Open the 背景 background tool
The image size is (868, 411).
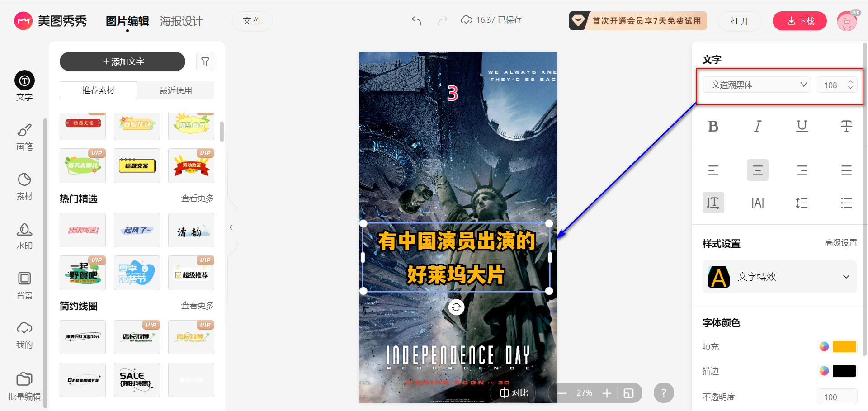(24, 285)
